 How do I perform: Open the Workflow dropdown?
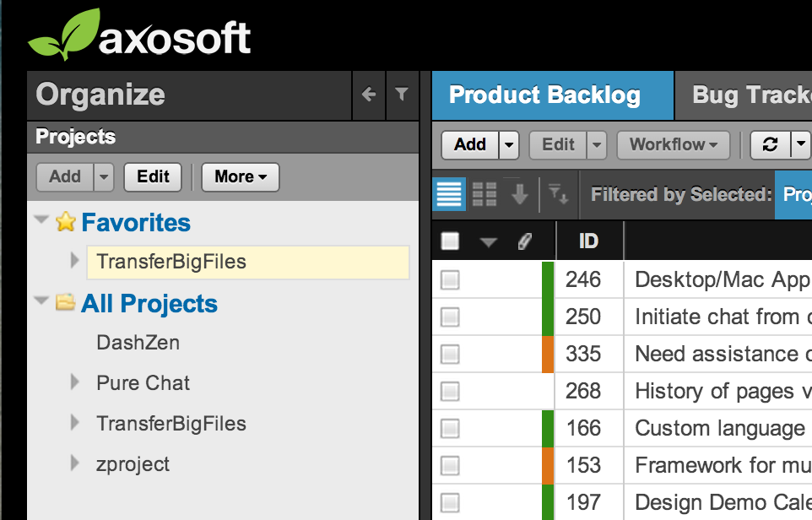click(674, 144)
